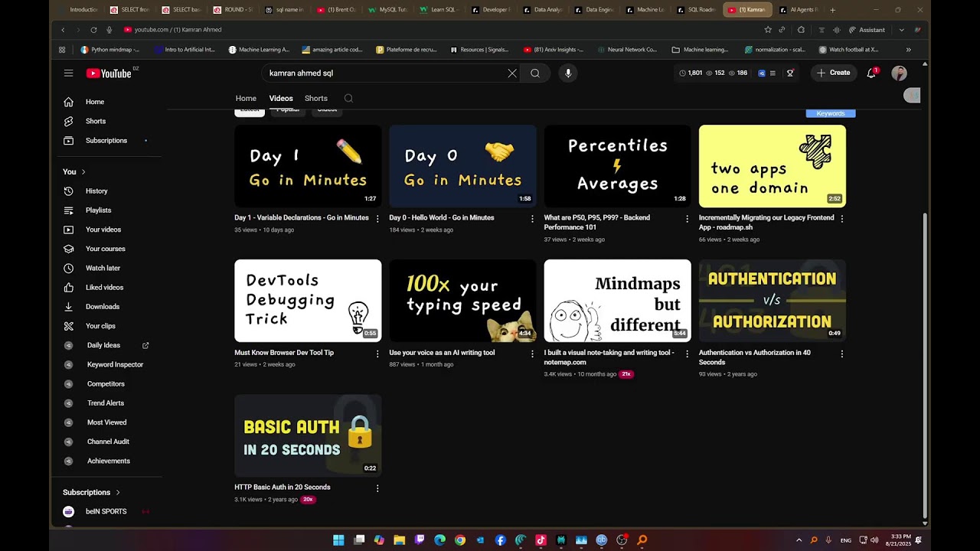The height and width of the screenshot is (551, 980).
Task: Reload the page in the browser toolbar
Action: 93,30
